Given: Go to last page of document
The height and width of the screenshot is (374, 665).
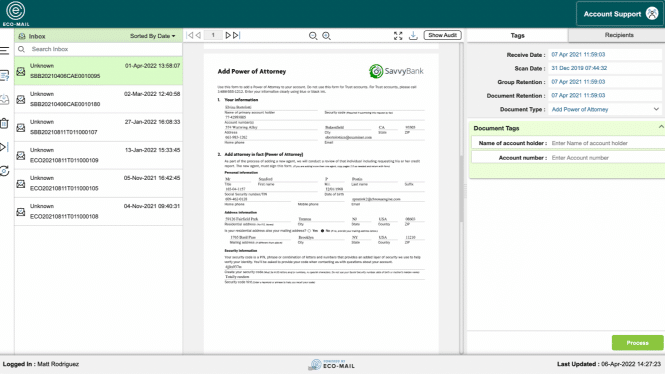Looking at the screenshot, I should click(236, 35).
